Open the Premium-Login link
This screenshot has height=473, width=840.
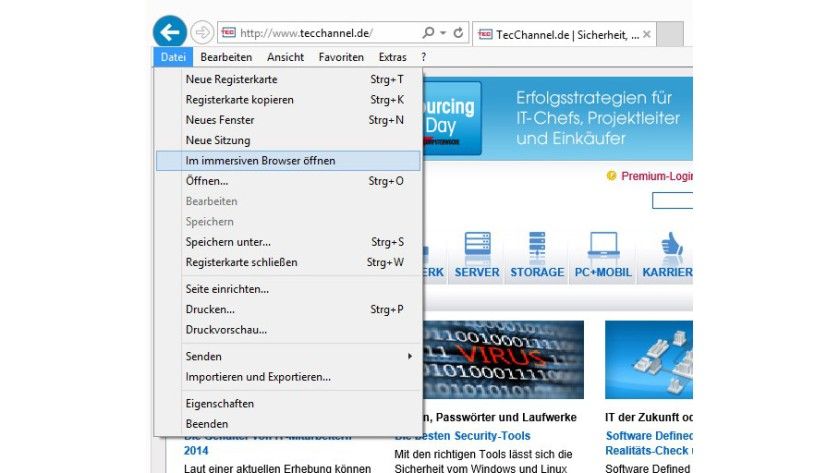pos(657,176)
